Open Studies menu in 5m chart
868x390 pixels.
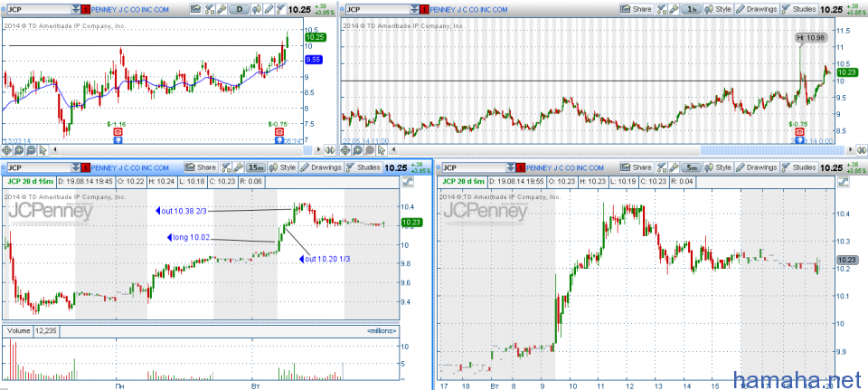click(x=798, y=167)
